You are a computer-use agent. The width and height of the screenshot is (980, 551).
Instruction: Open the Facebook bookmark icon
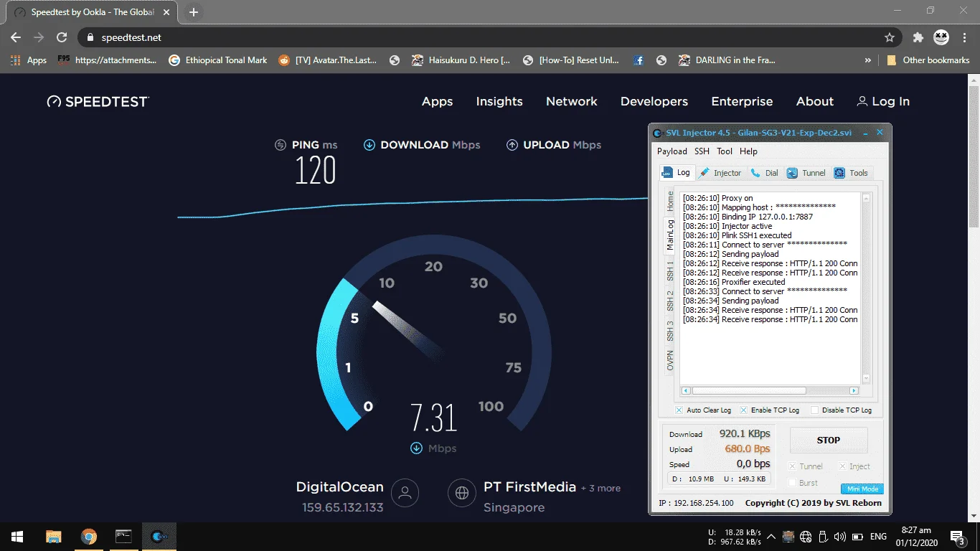click(639, 60)
